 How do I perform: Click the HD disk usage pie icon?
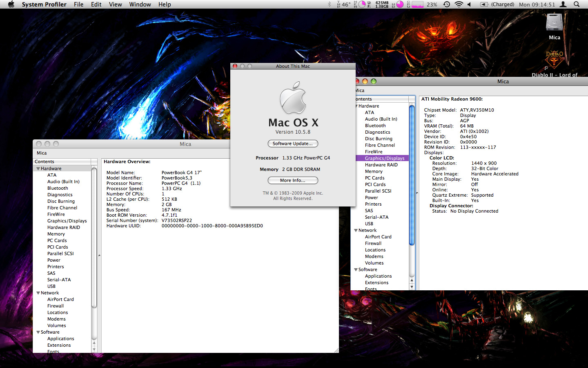point(400,4)
